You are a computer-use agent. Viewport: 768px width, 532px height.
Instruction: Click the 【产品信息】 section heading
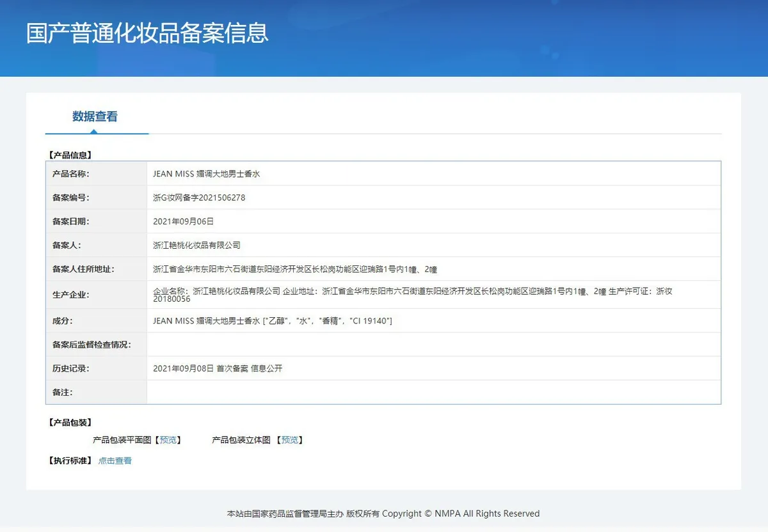pyautogui.click(x=70, y=155)
